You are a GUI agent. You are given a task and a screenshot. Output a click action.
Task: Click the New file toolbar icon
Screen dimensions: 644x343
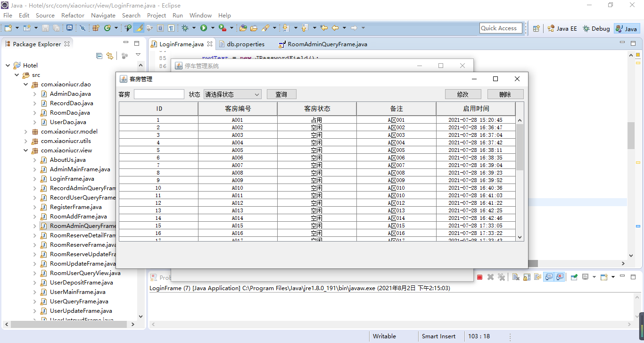tap(8, 28)
